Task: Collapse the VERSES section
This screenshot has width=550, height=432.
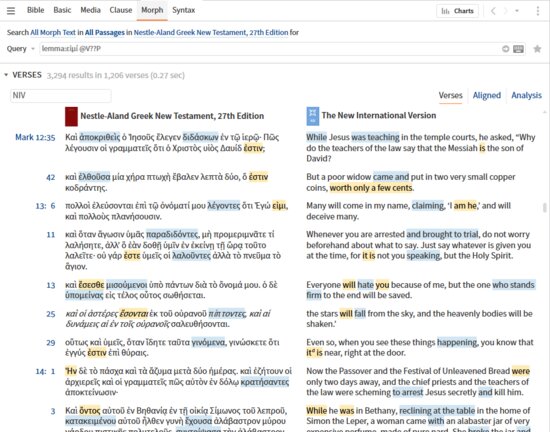Action: pyautogui.click(x=6, y=75)
